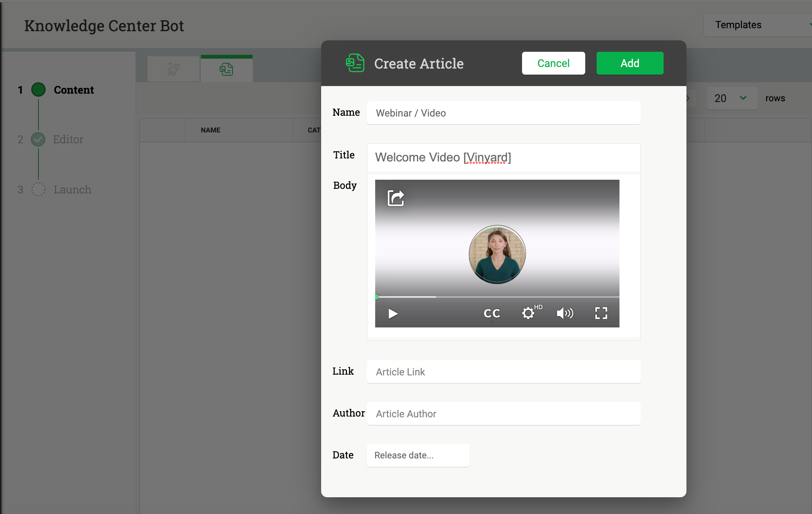Open the Release date picker
812x514 pixels.
[x=418, y=455]
